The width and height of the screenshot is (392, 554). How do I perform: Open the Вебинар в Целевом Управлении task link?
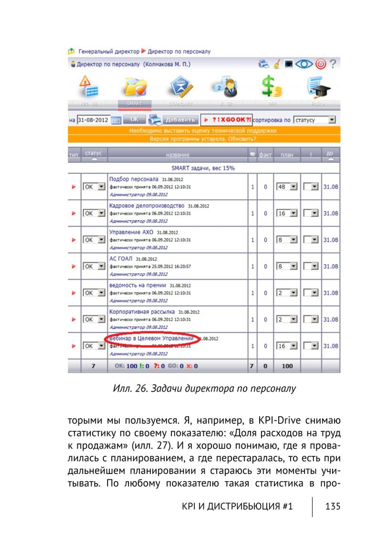[151, 338]
